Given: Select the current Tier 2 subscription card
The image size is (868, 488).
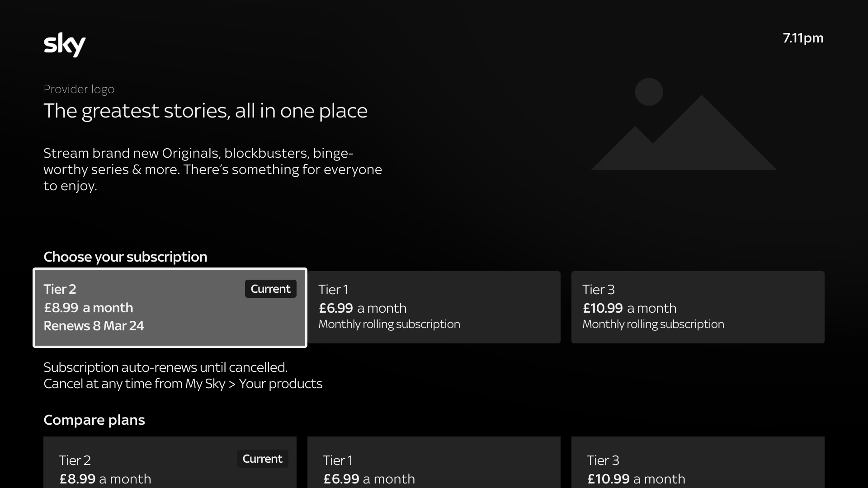Looking at the screenshot, I should tap(170, 308).
